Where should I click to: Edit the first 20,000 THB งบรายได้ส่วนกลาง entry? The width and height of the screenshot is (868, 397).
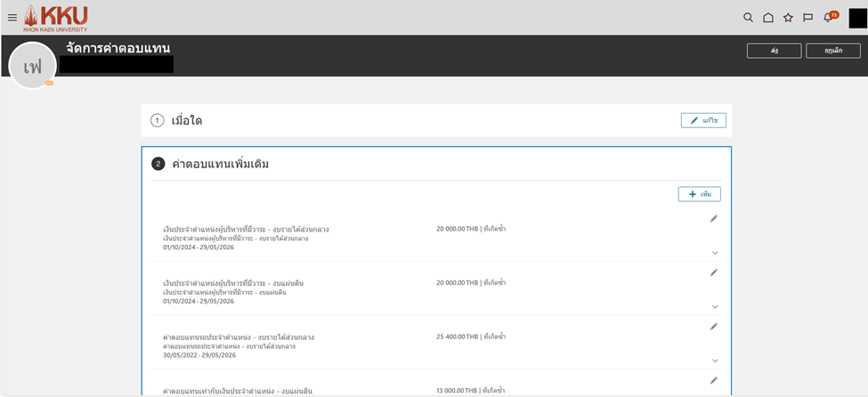(x=714, y=219)
